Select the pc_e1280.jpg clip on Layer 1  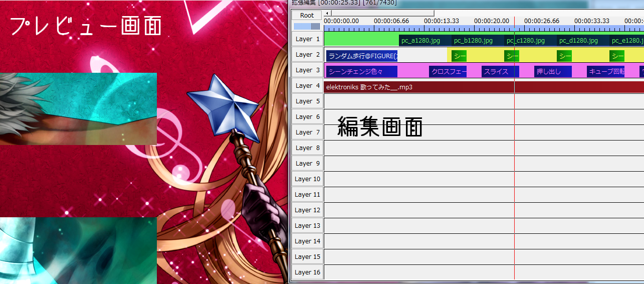[626, 41]
